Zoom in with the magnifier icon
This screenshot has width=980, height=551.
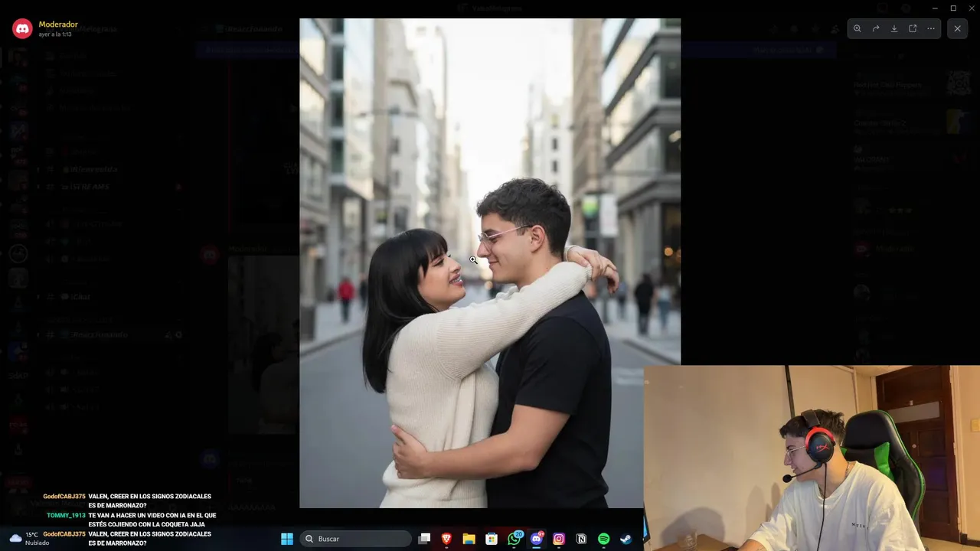857,28
